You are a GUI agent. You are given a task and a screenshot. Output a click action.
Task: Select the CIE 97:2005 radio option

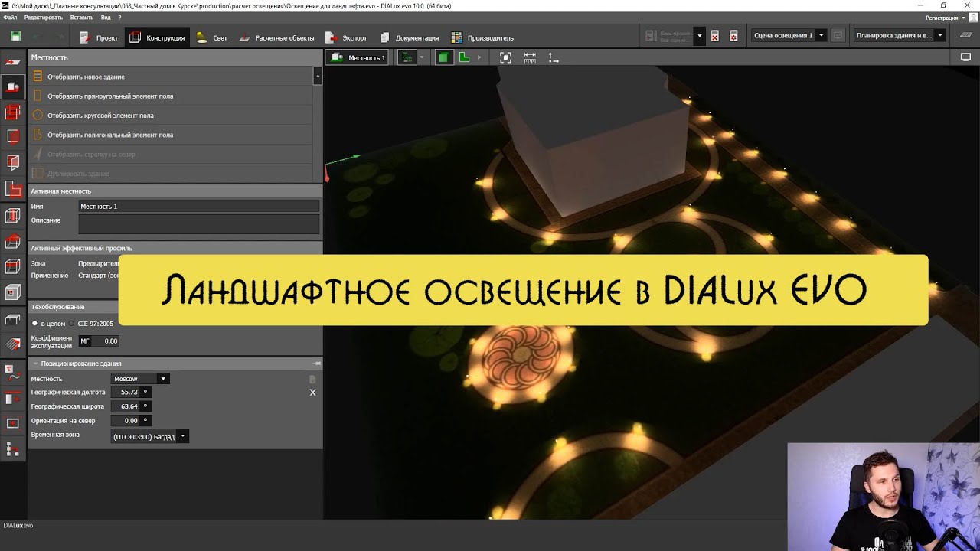(x=72, y=324)
